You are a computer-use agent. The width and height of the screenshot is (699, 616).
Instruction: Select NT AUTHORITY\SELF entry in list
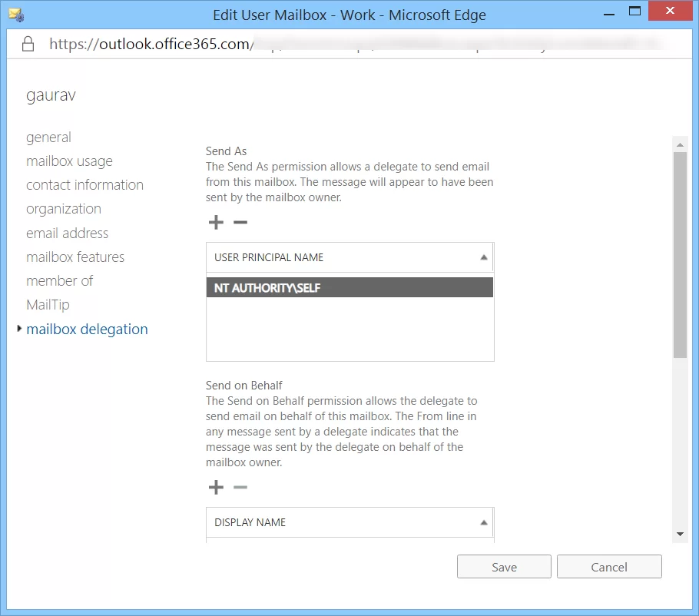click(349, 287)
